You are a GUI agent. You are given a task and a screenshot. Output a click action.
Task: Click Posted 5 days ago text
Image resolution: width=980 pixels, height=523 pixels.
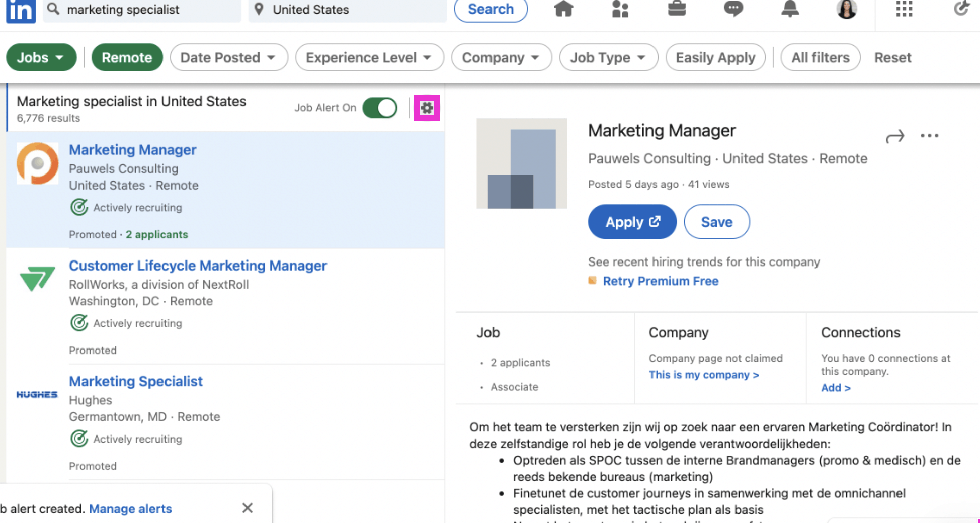coord(633,184)
